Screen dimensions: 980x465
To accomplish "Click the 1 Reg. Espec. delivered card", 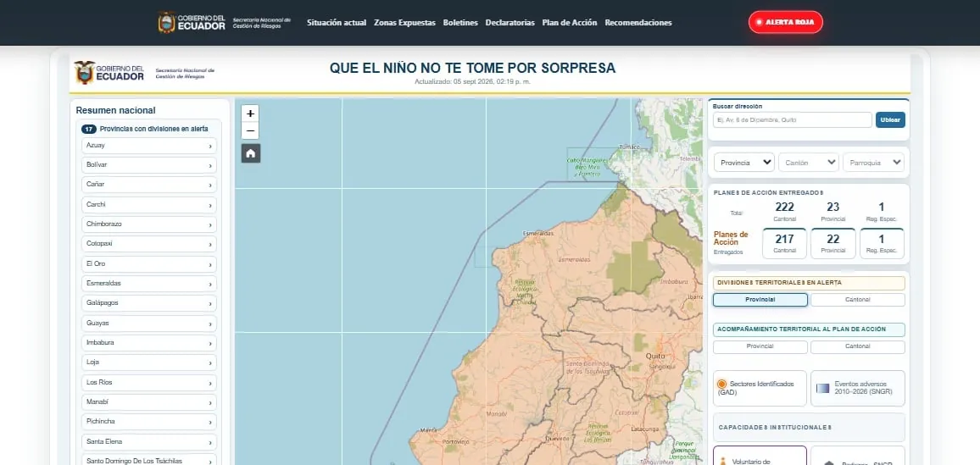I will point(882,243).
